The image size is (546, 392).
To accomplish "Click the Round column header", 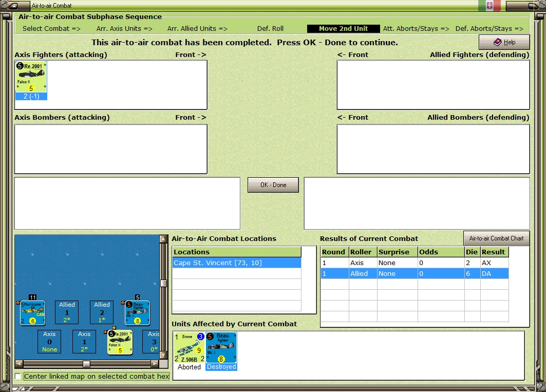I will 334,252.
